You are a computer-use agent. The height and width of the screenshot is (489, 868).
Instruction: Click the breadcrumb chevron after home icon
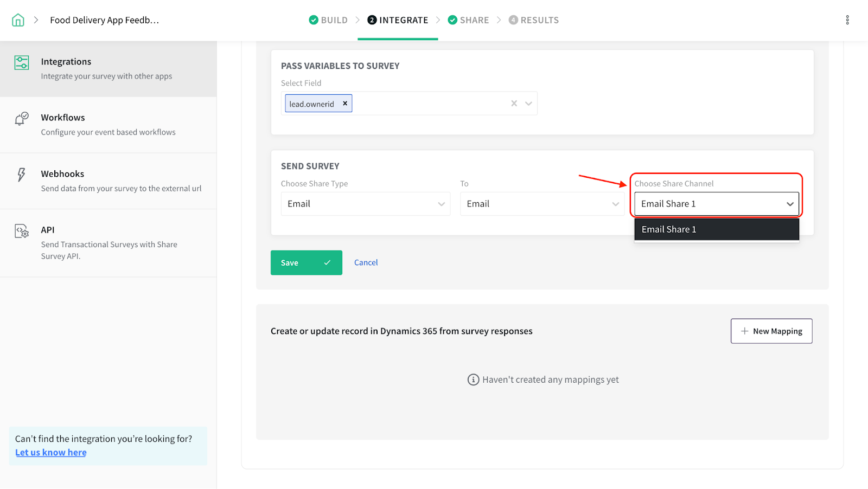(36, 20)
